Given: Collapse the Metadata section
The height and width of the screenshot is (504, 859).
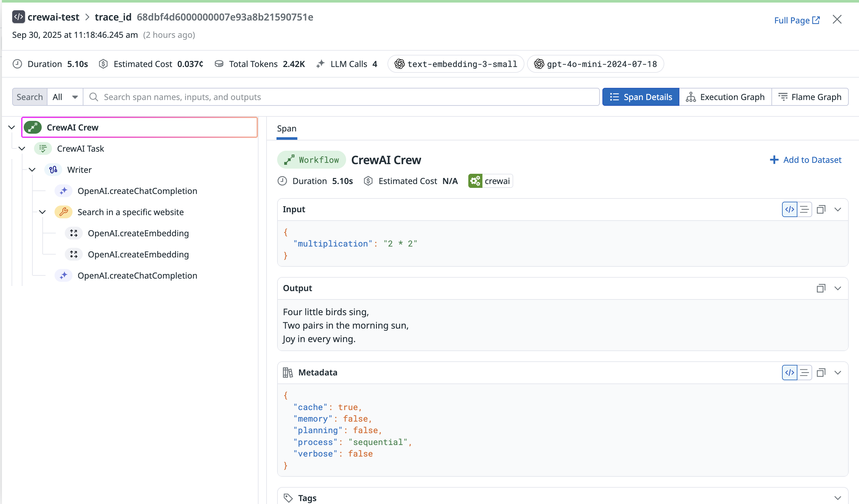Looking at the screenshot, I should tap(838, 373).
